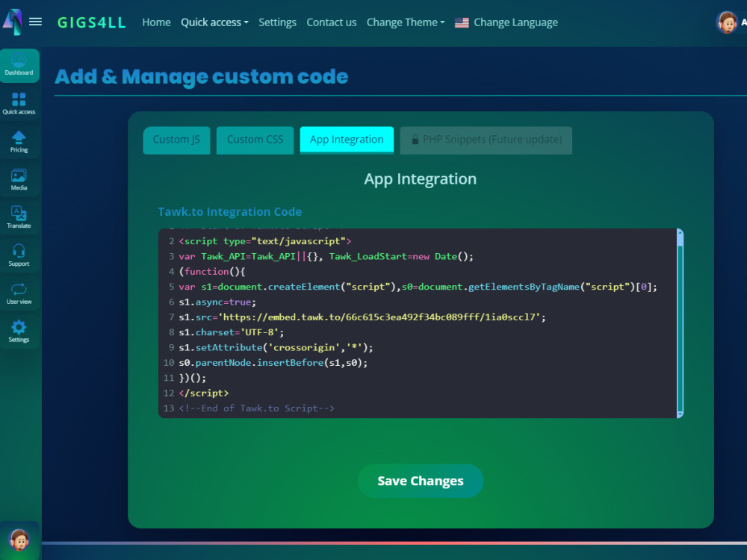This screenshot has height=560, width=747.
Task: Expand the Change Theme dropdown
Action: click(406, 22)
